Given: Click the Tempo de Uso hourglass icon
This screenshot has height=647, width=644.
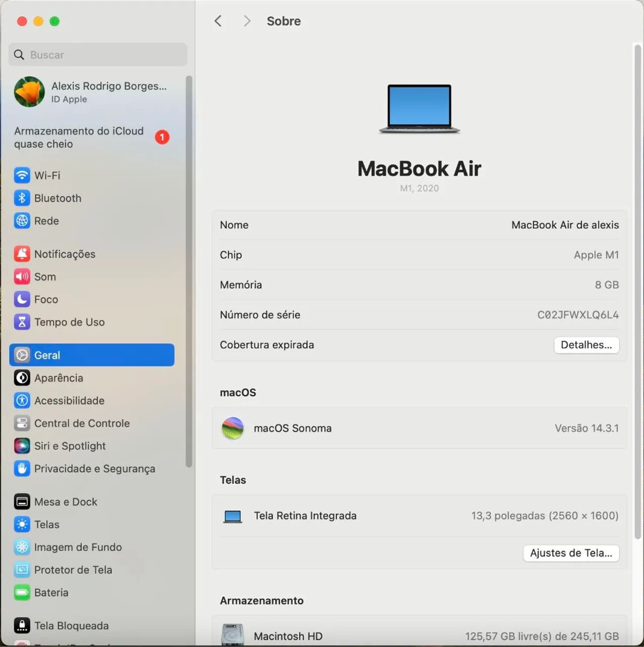Looking at the screenshot, I should pos(22,322).
